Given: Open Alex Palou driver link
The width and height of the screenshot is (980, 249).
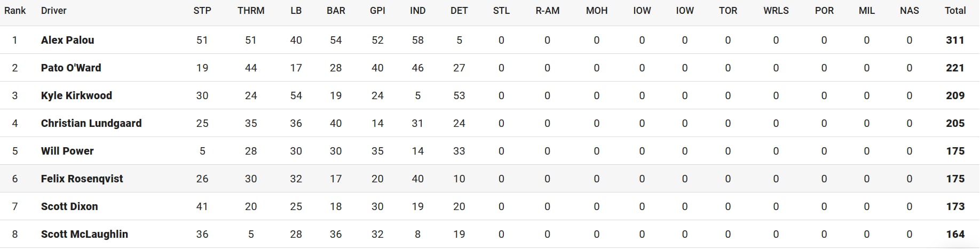Looking at the screenshot, I should point(67,40).
